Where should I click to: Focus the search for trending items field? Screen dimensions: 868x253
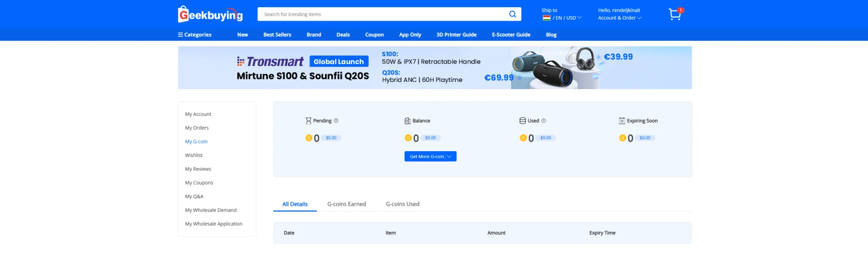point(381,14)
